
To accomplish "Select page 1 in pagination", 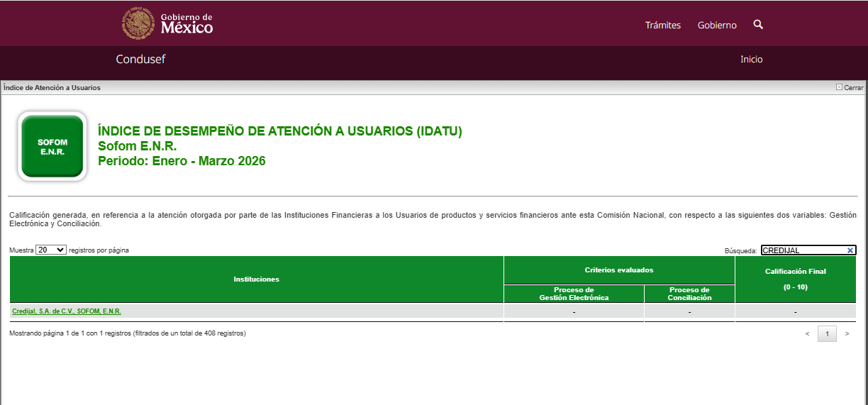I will pos(827,334).
